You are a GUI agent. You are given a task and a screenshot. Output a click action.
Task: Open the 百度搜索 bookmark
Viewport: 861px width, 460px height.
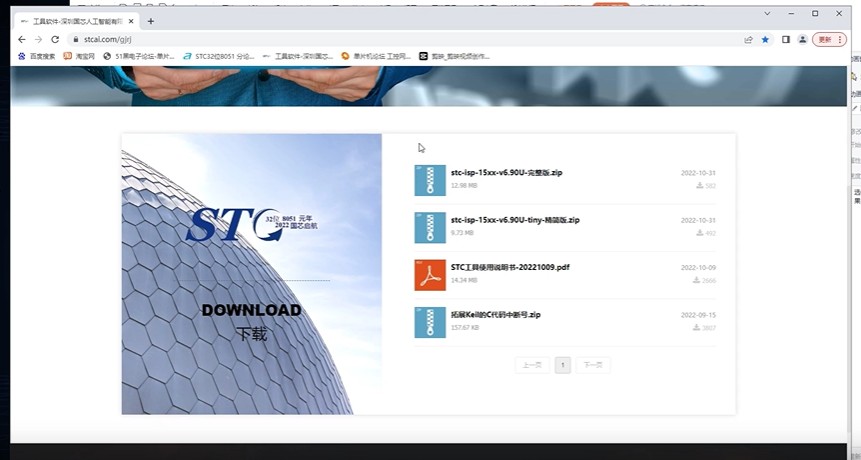(x=37, y=56)
